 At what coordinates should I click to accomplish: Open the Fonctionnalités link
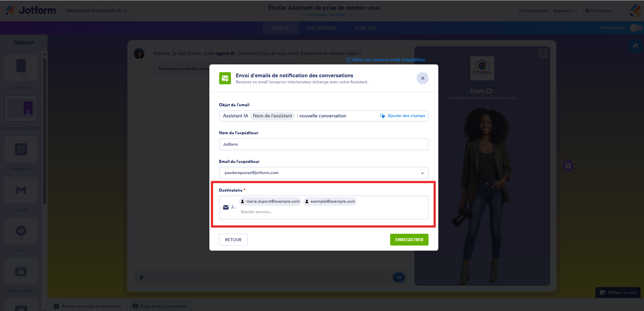click(533, 11)
